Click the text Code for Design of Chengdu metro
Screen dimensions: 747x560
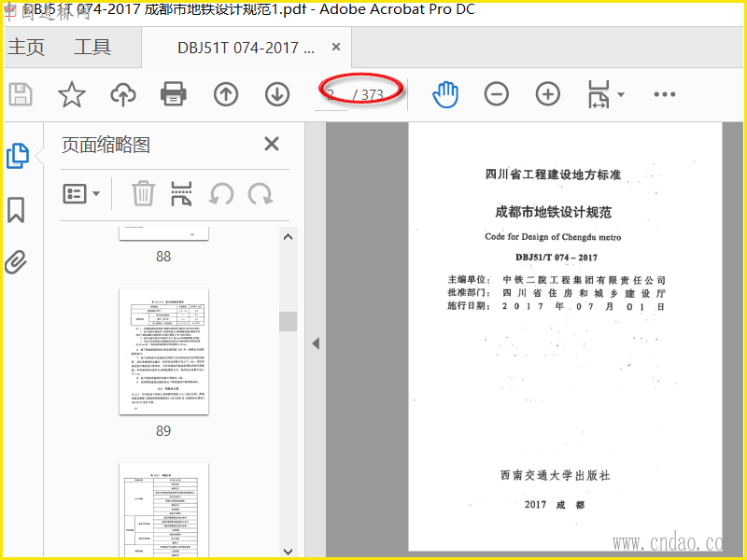(x=553, y=237)
